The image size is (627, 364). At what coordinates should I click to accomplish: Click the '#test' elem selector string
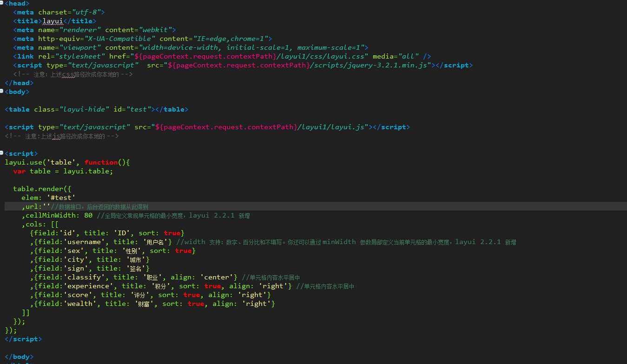[61, 198]
